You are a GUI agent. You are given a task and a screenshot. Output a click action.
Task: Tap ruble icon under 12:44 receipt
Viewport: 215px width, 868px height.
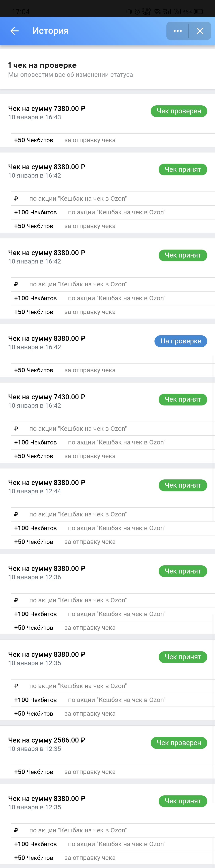(x=16, y=514)
